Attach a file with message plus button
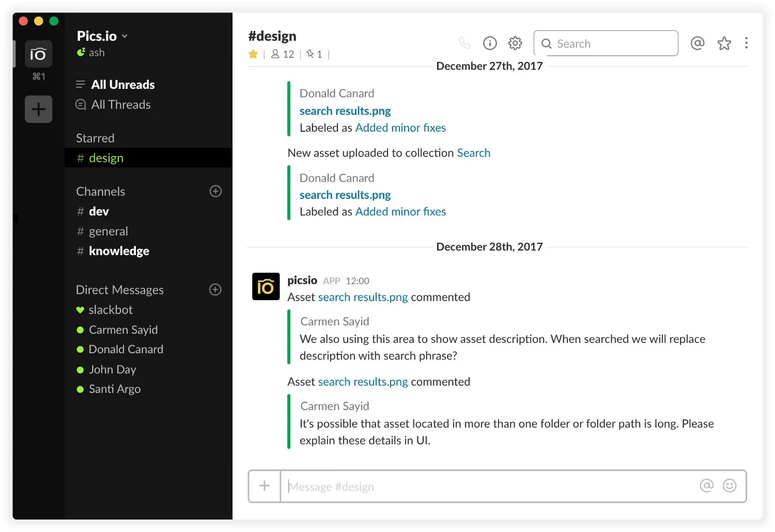This screenshot has height=532, width=775. pyautogui.click(x=265, y=486)
